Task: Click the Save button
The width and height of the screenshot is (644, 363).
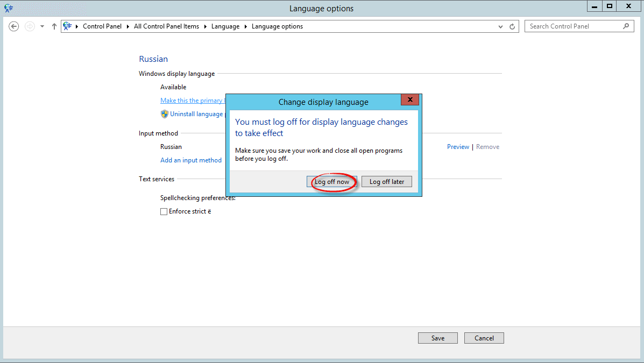Action: (437, 338)
